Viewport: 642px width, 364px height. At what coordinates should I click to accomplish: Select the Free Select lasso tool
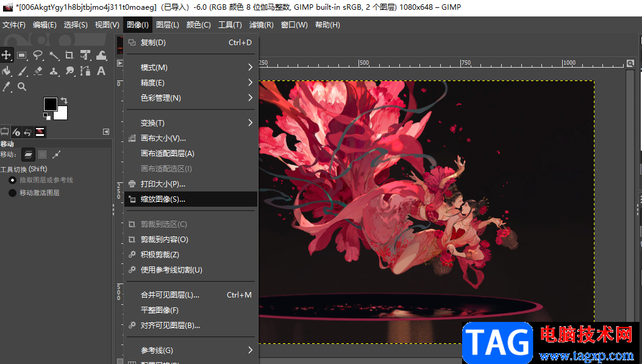(38, 55)
